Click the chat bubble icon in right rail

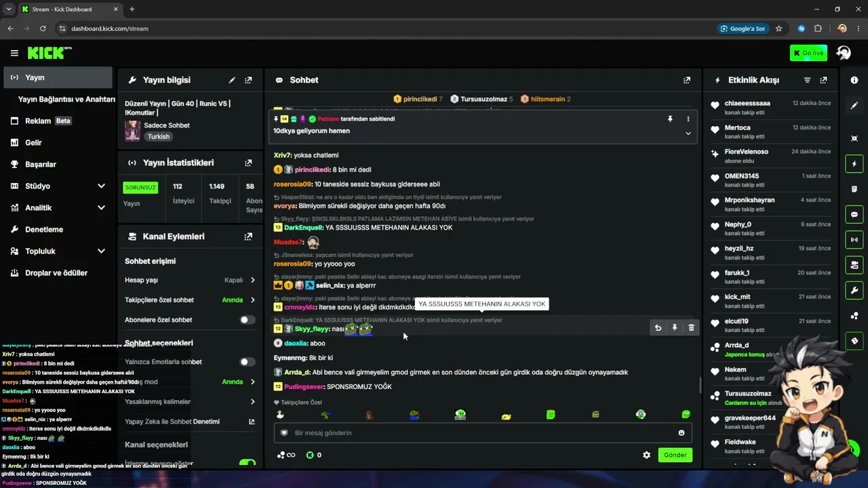point(854,214)
